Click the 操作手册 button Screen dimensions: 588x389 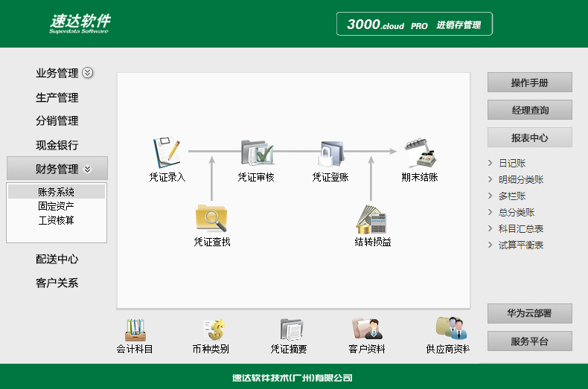point(529,82)
